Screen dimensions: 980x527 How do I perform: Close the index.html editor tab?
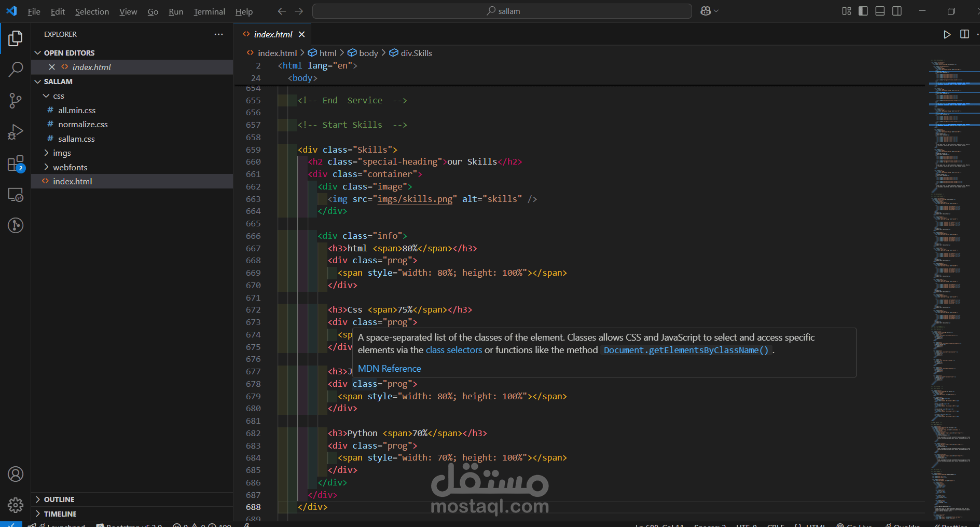pos(301,34)
